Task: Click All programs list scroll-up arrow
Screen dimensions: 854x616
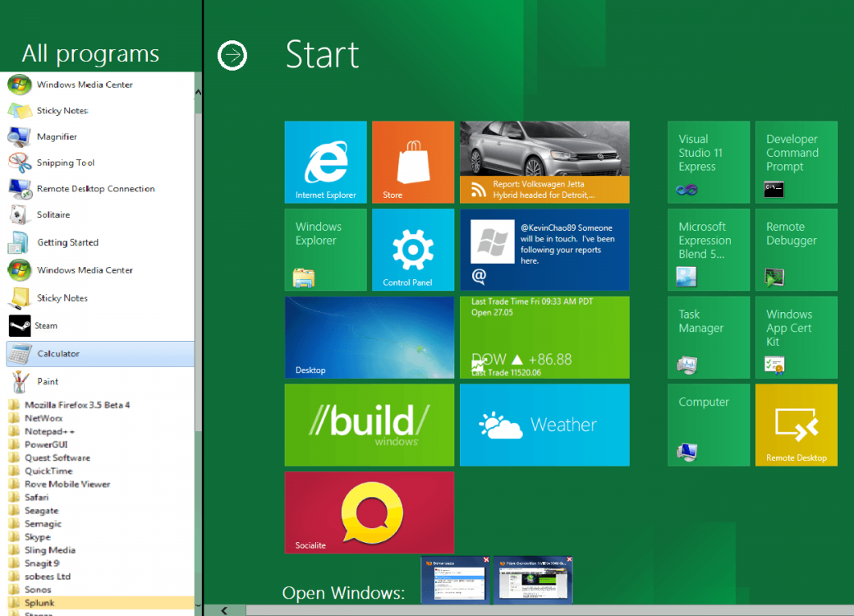Action: coord(198,93)
